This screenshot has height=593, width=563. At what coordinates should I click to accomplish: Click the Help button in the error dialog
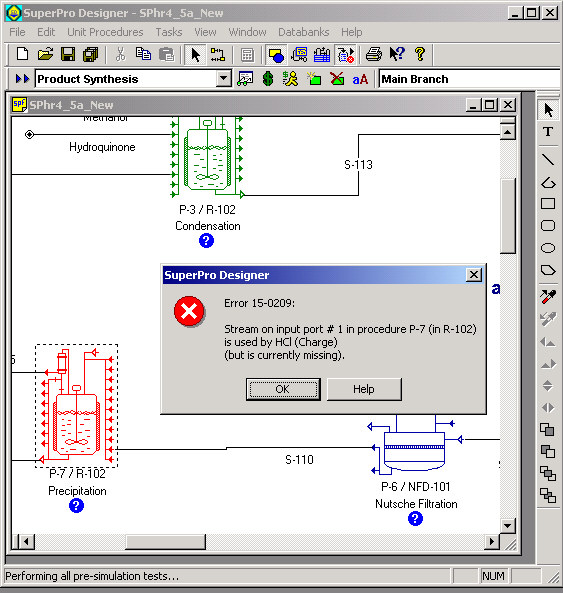364,389
